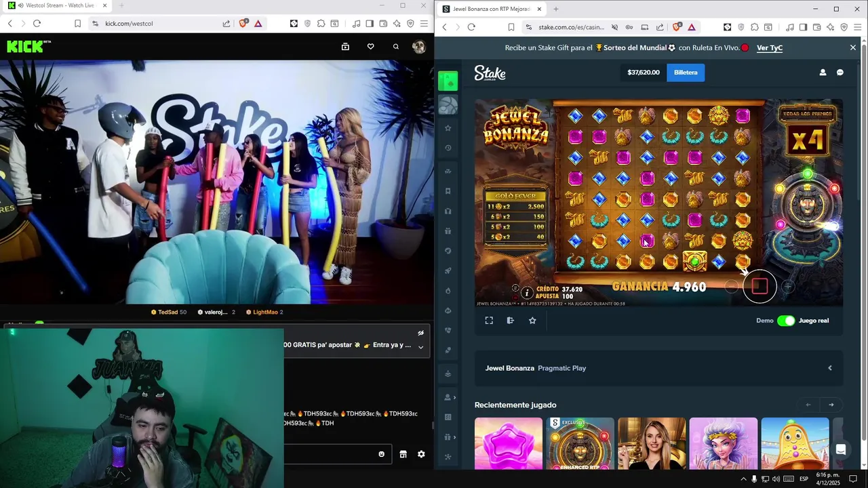The image size is (868, 488).
Task: Open Casino section in Stake sidebar
Action: 448,81
